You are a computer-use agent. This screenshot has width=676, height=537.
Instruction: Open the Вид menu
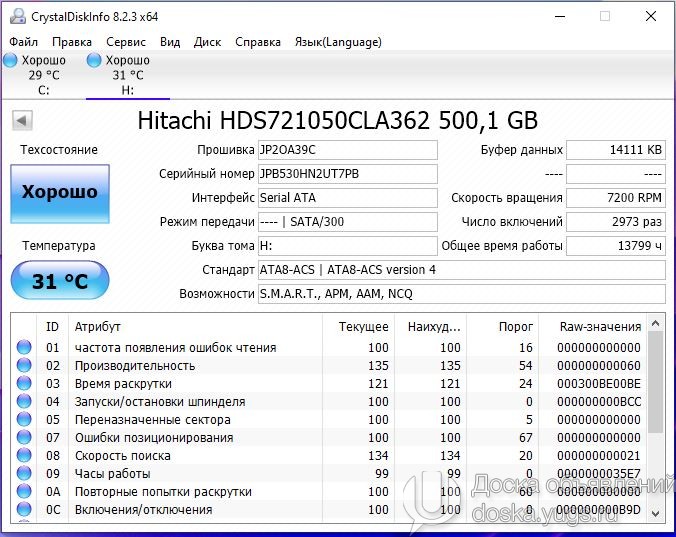170,42
